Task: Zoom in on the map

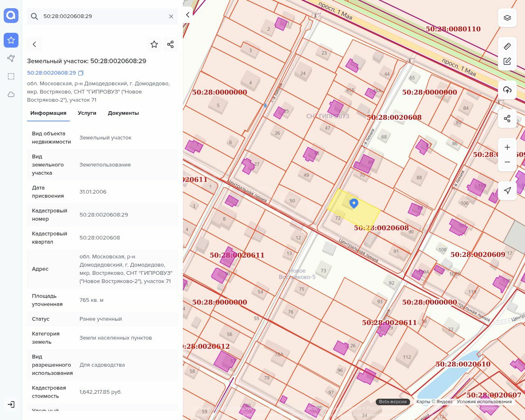Action: click(507, 147)
